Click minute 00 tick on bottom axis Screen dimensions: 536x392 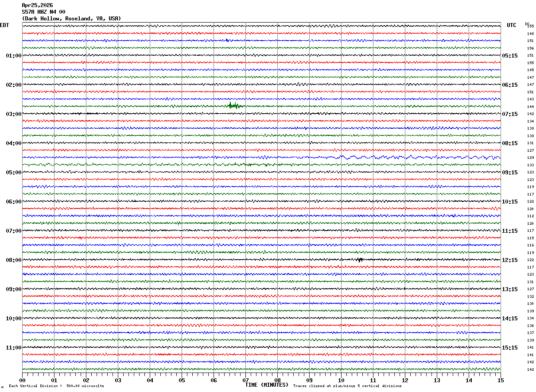(x=22, y=380)
